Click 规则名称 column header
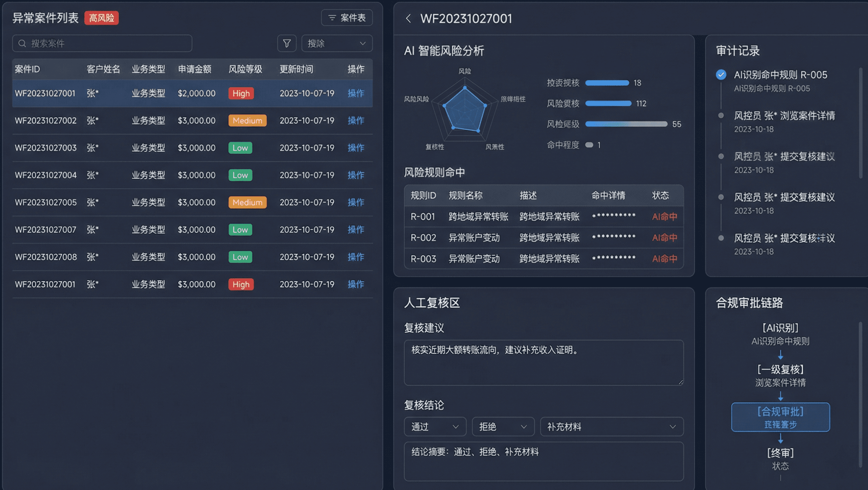Image resolution: width=868 pixels, height=490 pixels. coord(465,195)
